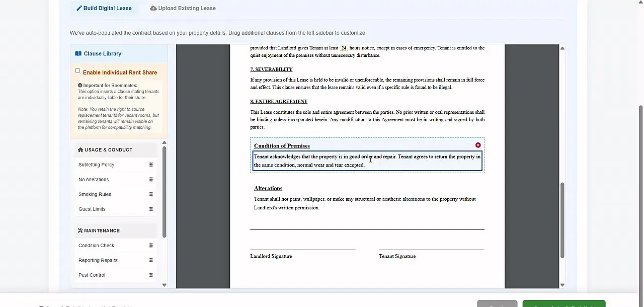Click drag handle next to Guest Limits
This screenshot has width=644, height=307.
(x=151, y=209)
